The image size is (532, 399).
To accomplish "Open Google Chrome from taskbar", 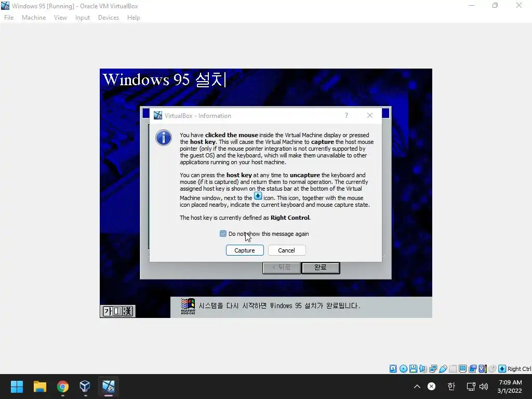I will click(x=63, y=387).
